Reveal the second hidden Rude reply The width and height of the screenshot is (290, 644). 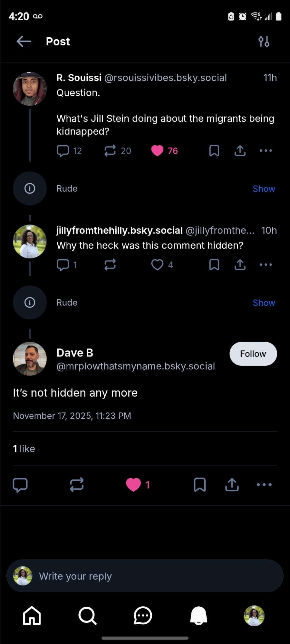click(x=264, y=303)
